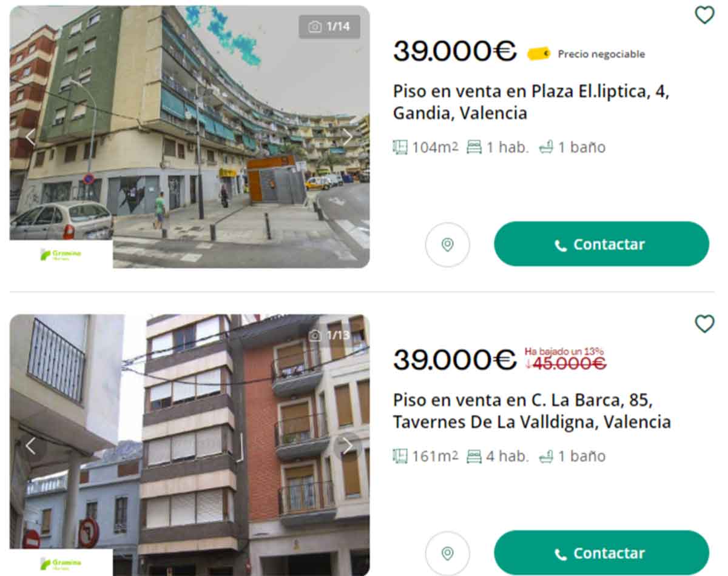728x576 pixels.
Task: Go to previous photo of La Barca flat
Action: pyautogui.click(x=30, y=447)
